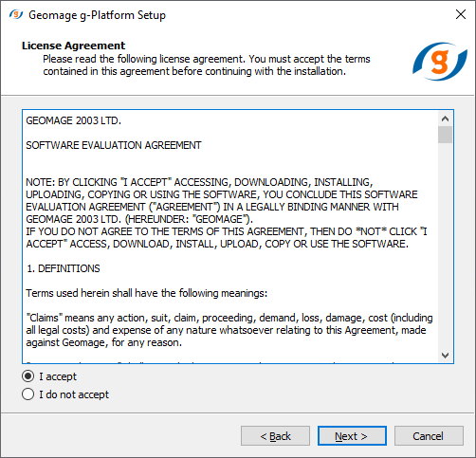476x458 pixels.
Task: Click line beginning "IF YOU DO NOT AGREE"
Action: 227,231
